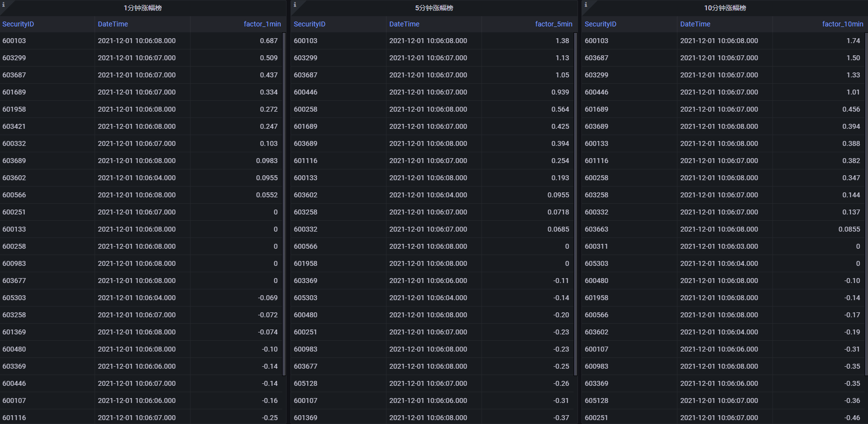Sort 5分钟涨幅榜 table by DateTime header
This screenshot has height=424, width=868.
coord(404,24)
